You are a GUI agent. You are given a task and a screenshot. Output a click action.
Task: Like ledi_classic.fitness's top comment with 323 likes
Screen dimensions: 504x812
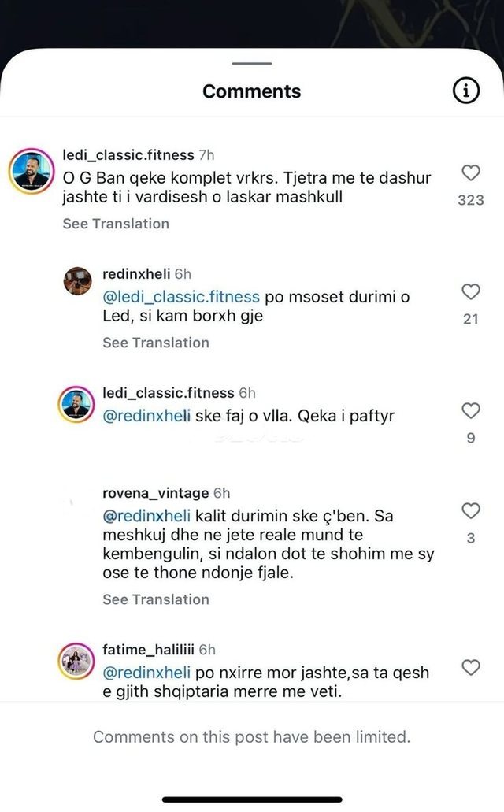[470, 173]
